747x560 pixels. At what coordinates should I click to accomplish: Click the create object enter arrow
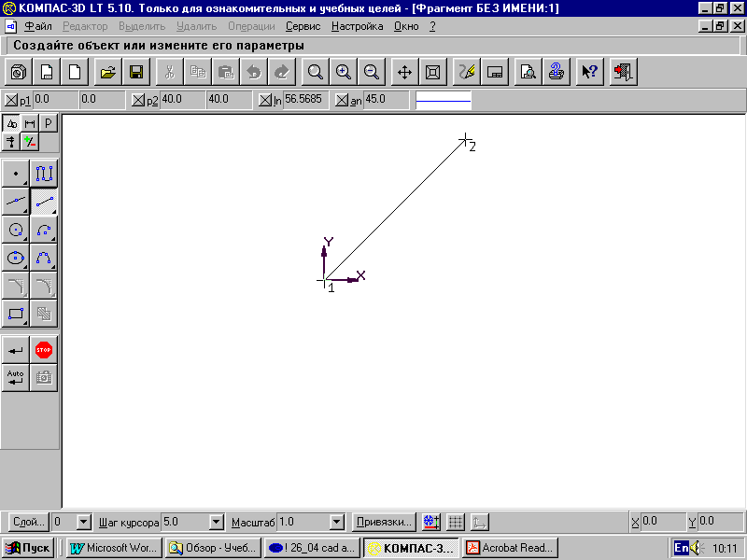[16, 350]
